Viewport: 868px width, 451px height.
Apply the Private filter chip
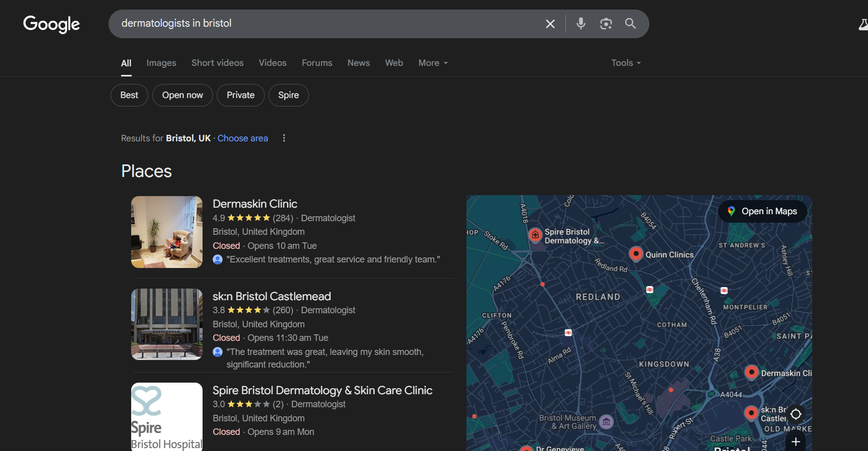coord(241,95)
